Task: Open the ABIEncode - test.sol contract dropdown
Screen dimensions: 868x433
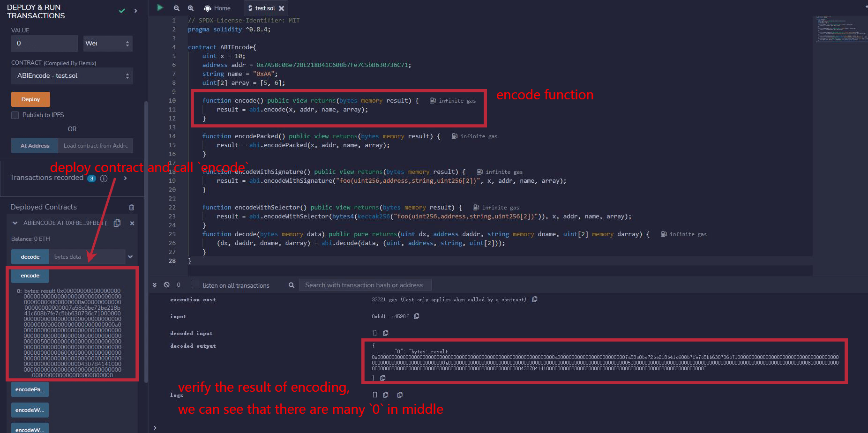Action: pos(72,76)
